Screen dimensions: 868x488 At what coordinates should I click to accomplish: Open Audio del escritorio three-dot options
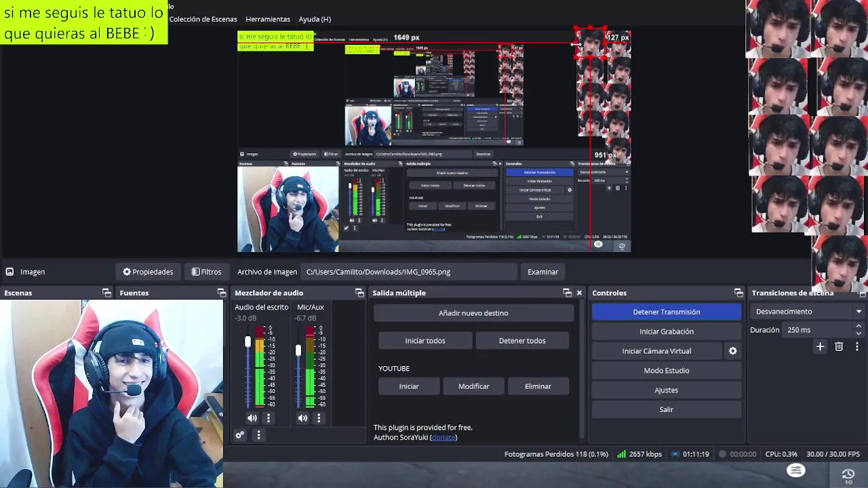tap(268, 418)
